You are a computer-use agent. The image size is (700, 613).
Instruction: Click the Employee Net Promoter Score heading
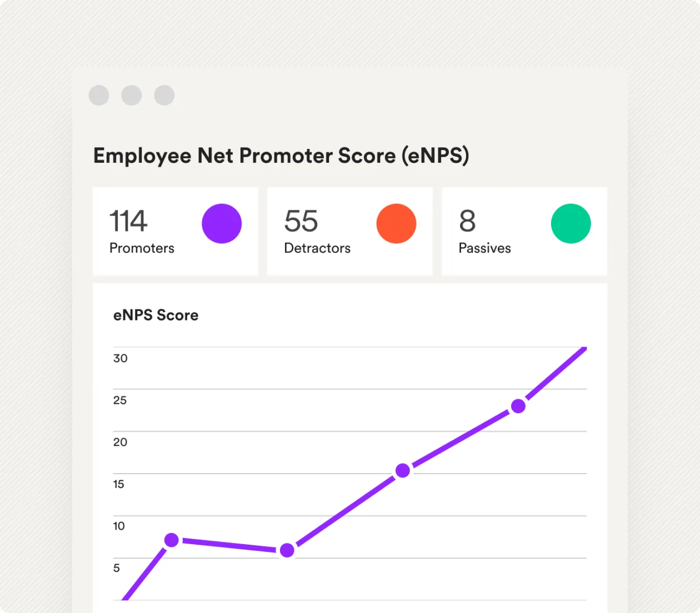pos(281,155)
